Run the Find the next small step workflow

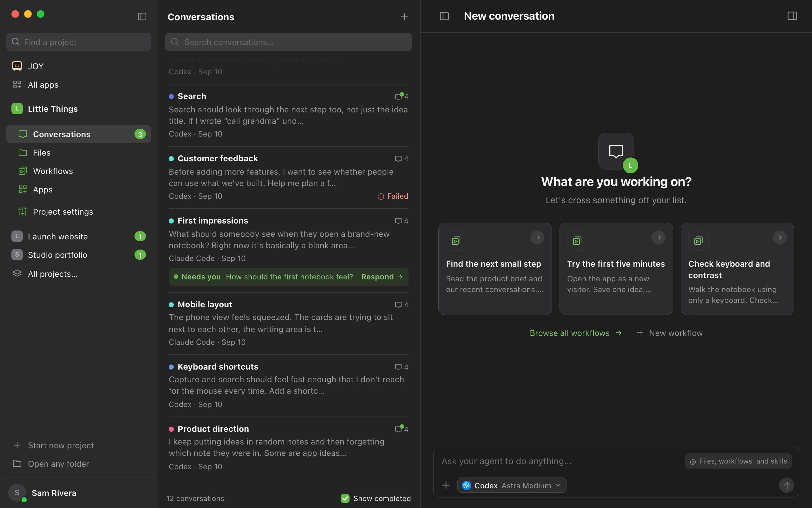[538, 237]
